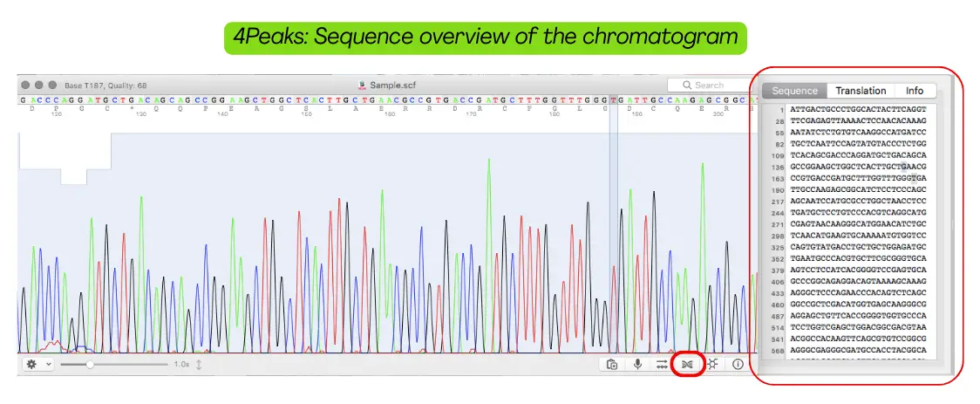Select sequence line starting AATATCTCTGTG
The height and width of the screenshot is (404, 980).
pos(858,132)
